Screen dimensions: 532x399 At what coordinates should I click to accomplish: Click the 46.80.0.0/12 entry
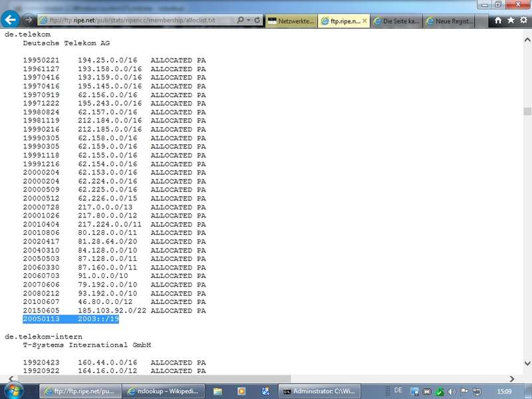105,302
